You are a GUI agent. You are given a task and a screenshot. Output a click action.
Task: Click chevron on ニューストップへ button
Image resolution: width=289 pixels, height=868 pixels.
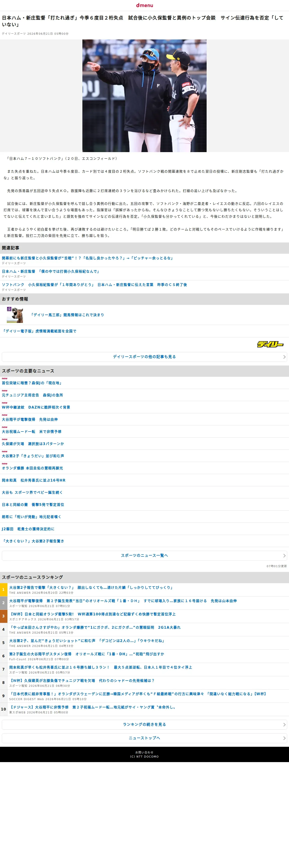(284, 738)
